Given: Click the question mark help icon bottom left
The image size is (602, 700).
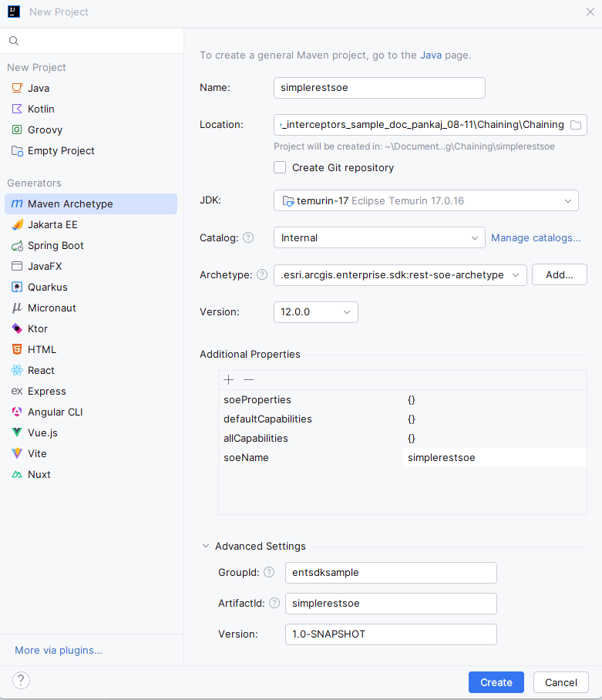Looking at the screenshot, I should point(20,681).
